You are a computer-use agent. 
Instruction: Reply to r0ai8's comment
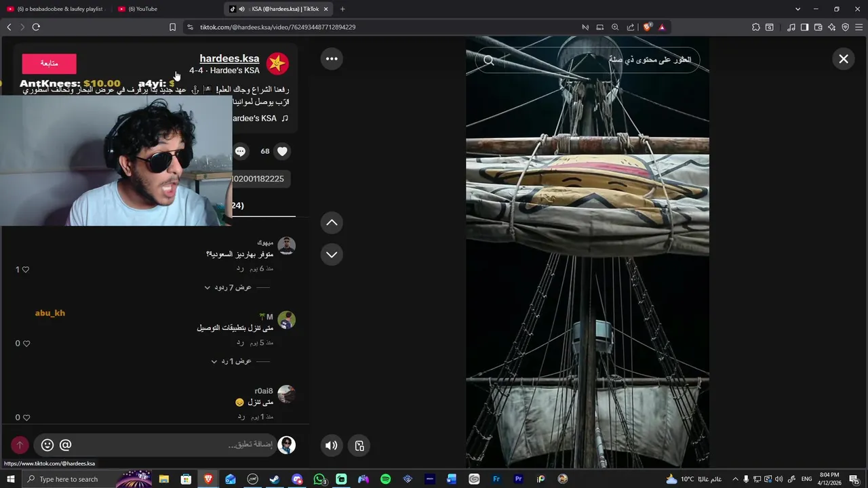click(x=241, y=416)
